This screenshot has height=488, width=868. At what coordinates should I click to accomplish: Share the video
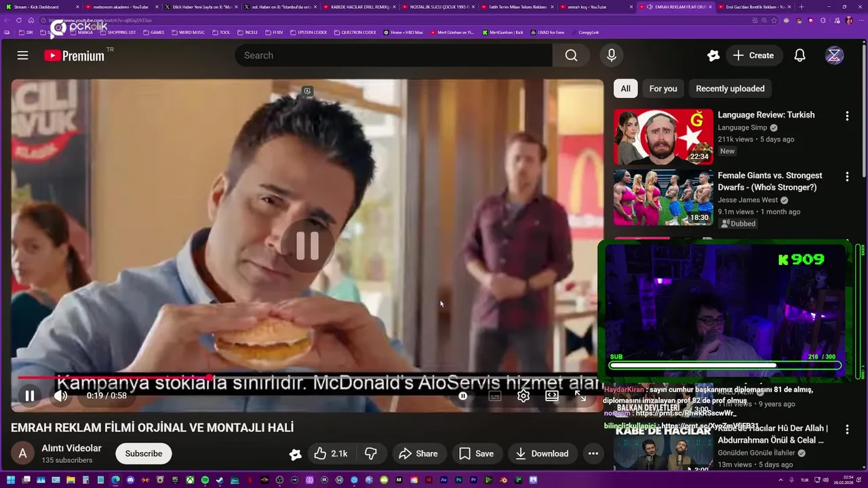click(x=418, y=453)
